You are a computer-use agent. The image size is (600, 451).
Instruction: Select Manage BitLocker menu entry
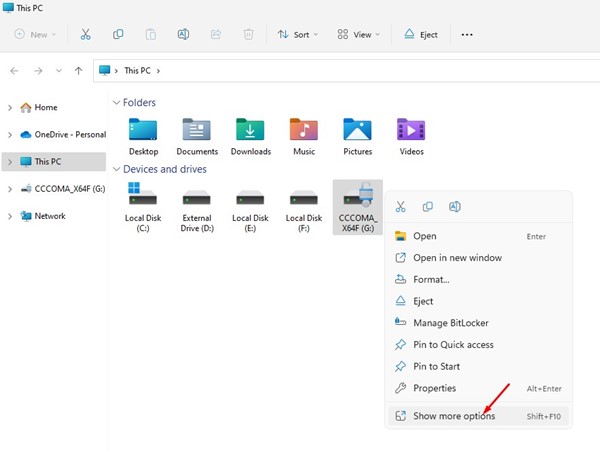click(x=452, y=323)
